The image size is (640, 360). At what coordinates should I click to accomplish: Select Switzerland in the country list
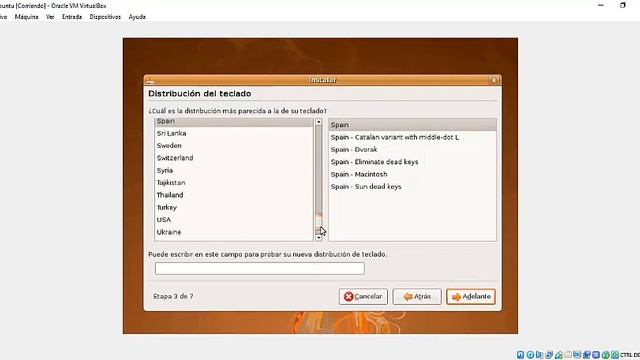click(234, 158)
